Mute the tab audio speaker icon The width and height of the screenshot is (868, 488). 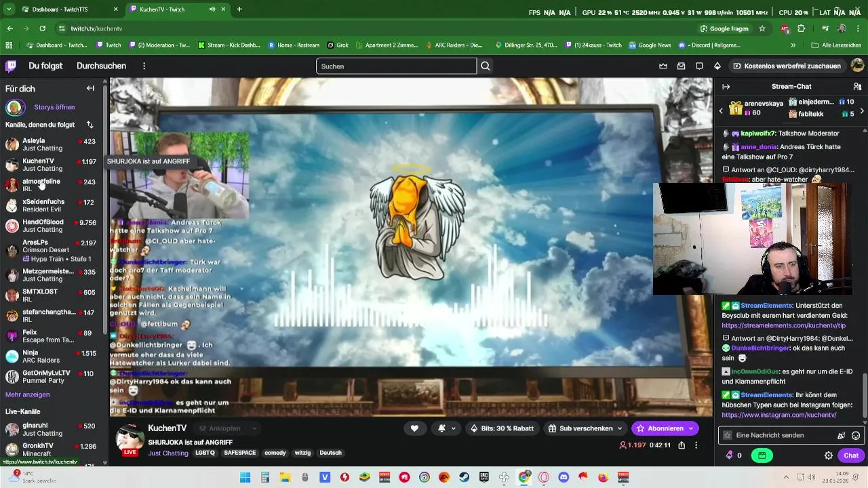click(212, 9)
